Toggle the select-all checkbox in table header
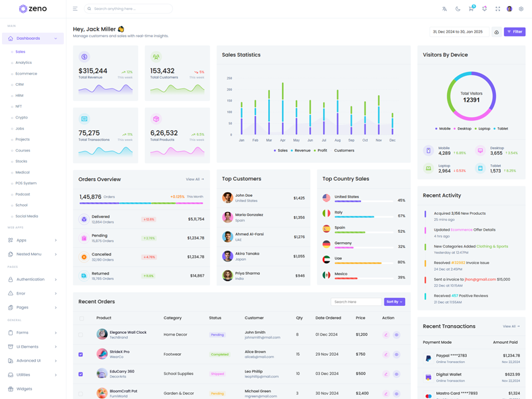Viewport: 532px width, 399px height. coord(82,318)
